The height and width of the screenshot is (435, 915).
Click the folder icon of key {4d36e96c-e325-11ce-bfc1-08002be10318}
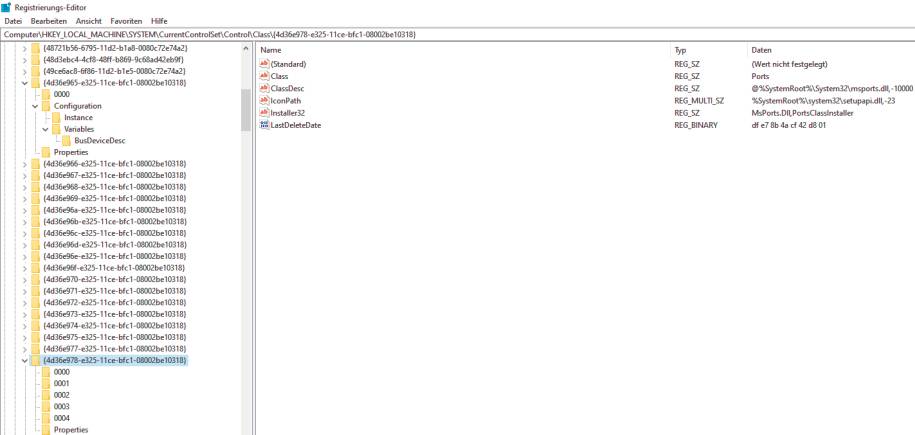click(36, 234)
